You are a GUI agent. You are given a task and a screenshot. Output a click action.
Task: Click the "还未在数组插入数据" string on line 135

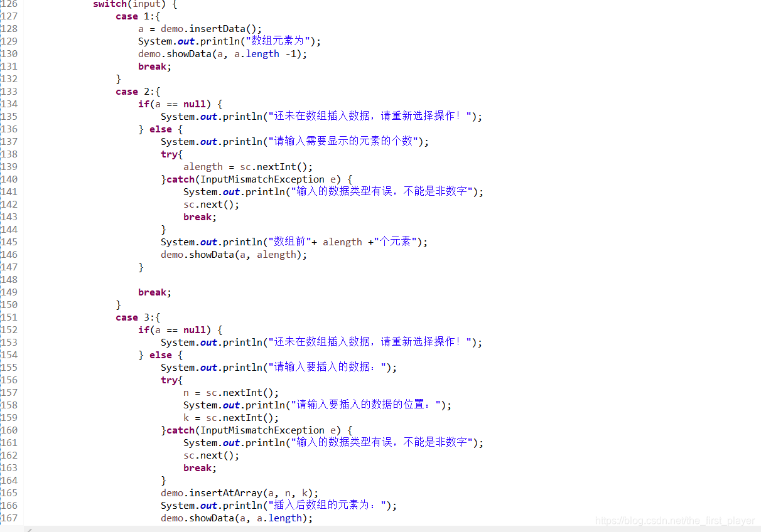point(371,117)
